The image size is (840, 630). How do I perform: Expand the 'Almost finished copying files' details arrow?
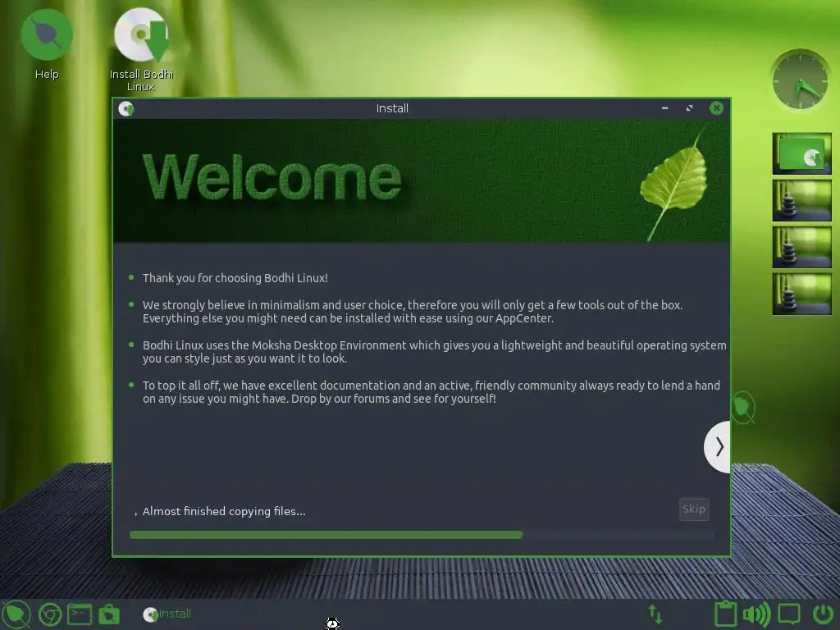point(135,513)
